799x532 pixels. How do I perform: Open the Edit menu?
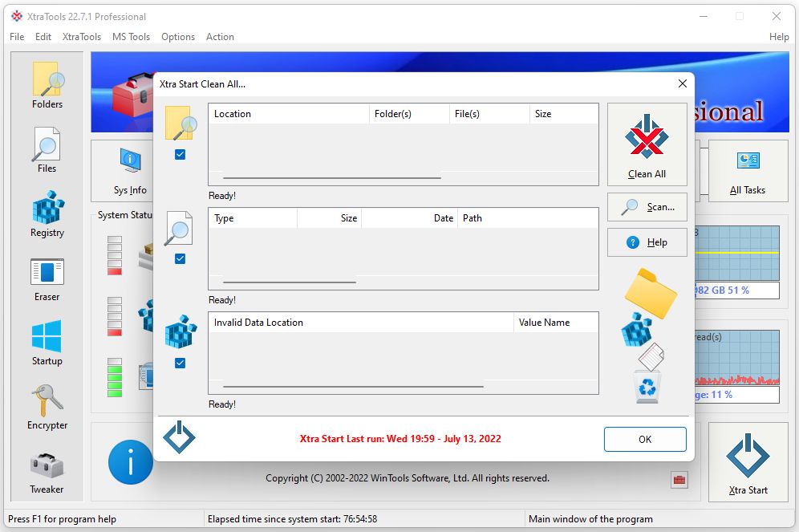43,37
